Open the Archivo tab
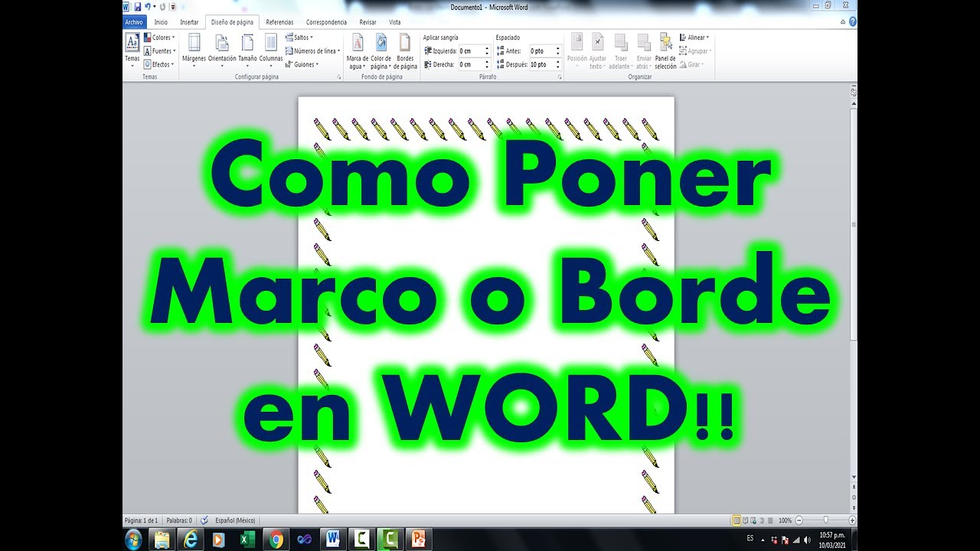 (134, 22)
